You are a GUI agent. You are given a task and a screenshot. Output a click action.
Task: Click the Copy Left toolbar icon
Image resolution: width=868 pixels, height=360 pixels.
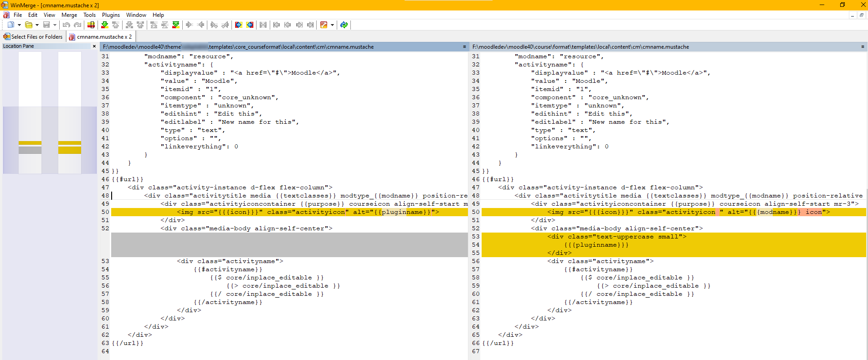click(200, 25)
